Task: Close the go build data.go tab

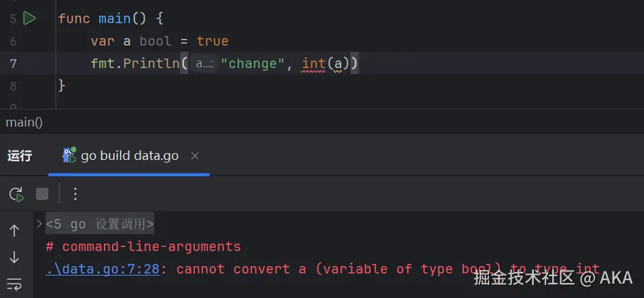Action: click(x=195, y=156)
